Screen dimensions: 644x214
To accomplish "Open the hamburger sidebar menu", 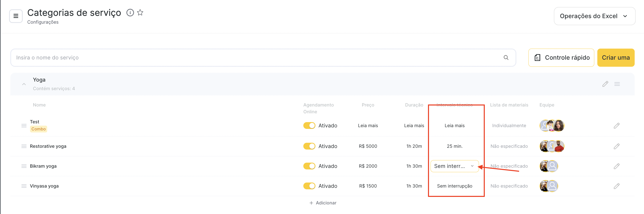I will click(x=16, y=16).
